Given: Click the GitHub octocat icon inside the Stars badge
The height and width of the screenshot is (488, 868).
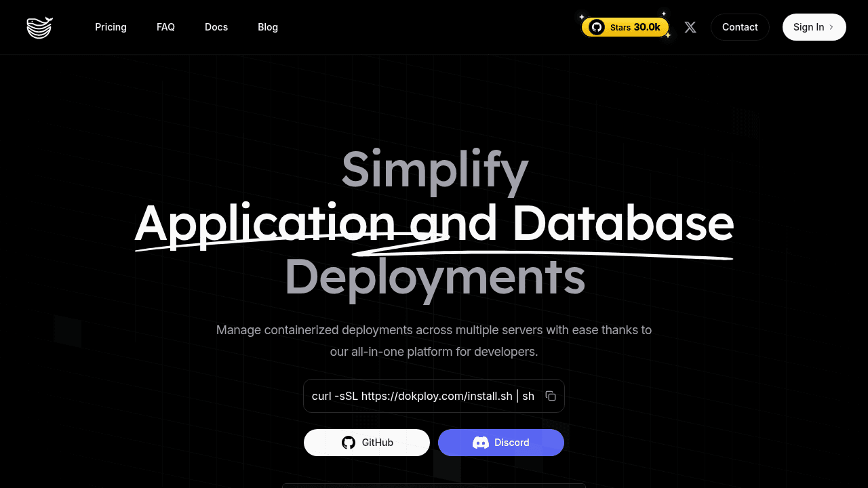Looking at the screenshot, I should pos(597,27).
